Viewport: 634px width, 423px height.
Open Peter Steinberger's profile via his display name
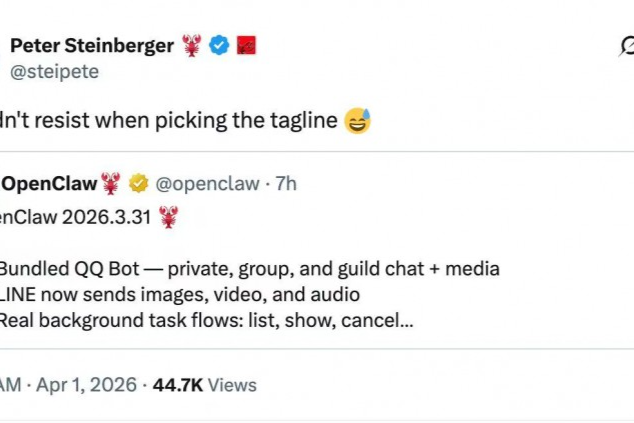click(x=91, y=46)
